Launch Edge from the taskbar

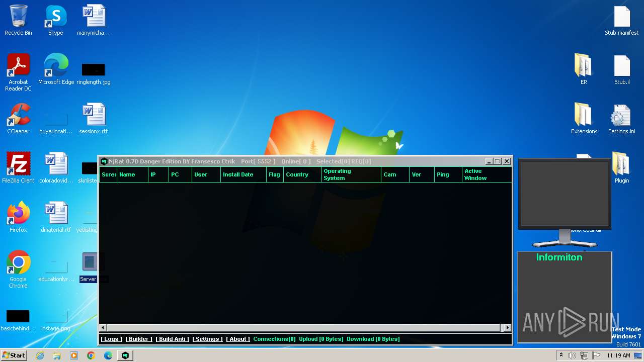coord(108,355)
